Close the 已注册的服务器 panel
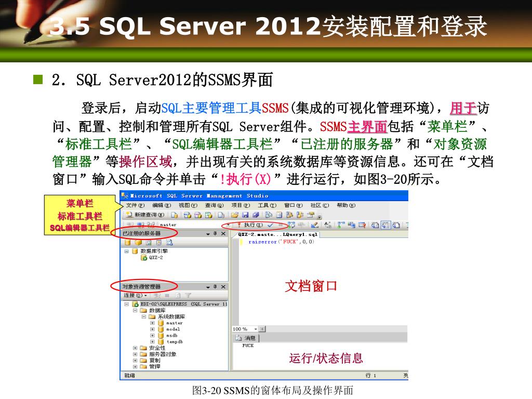 tap(223, 234)
